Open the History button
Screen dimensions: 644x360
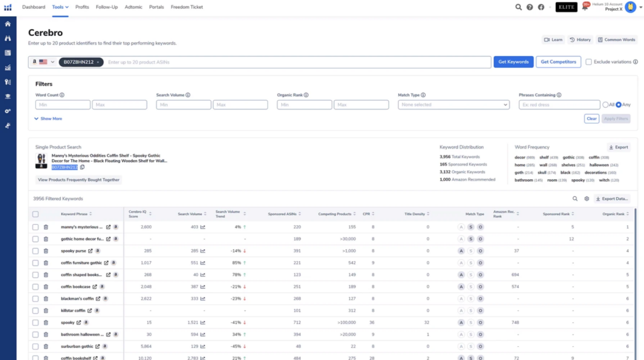click(x=580, y=40)
